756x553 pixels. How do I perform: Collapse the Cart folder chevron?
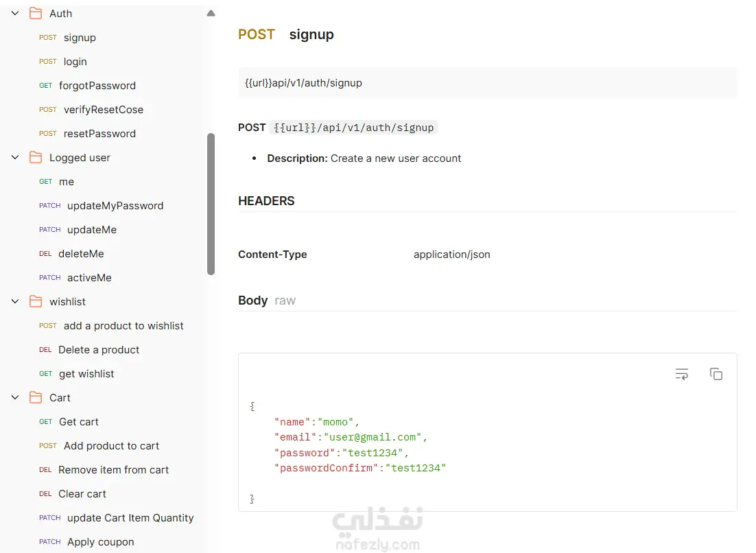coord(15,398)
